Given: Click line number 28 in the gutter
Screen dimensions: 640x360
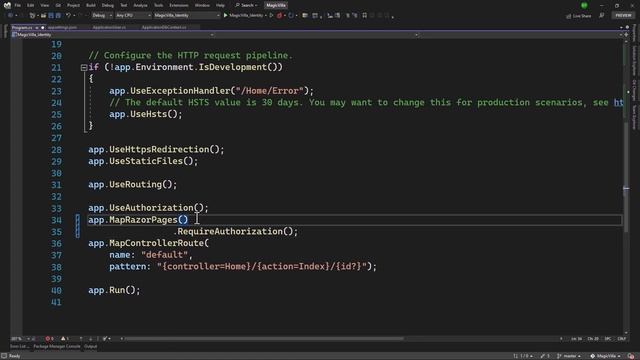Looking at the screenshot, I should [56, 150].
